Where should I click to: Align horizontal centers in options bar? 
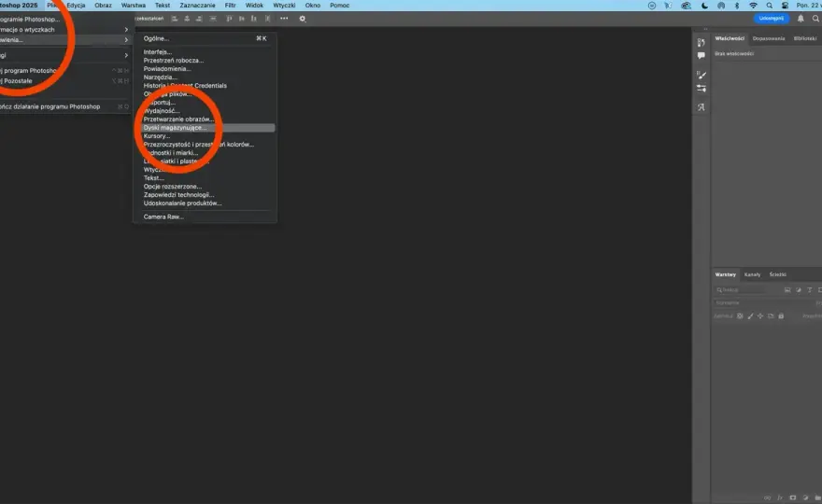(187, 19)
